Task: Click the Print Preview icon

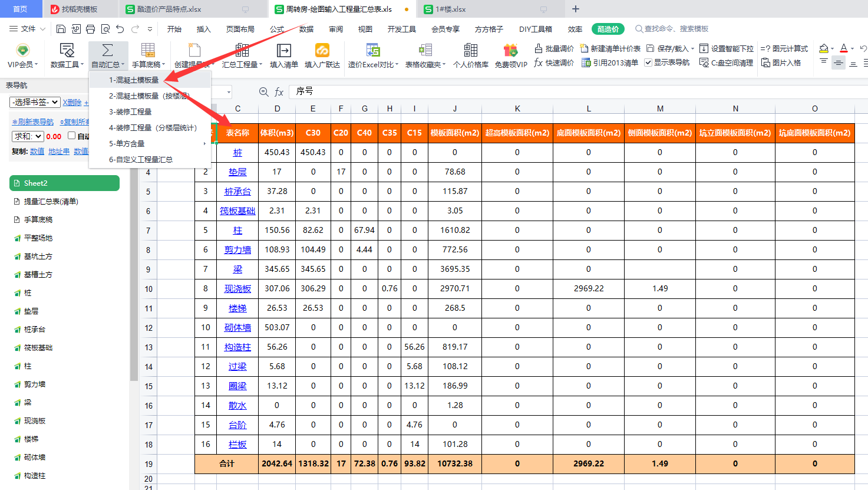Action: coord(105,29)
